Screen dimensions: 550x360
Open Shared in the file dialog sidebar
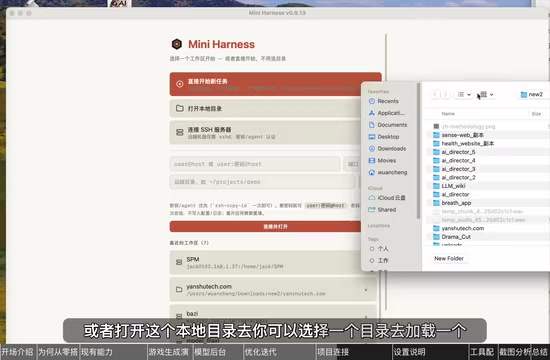click(382, 209)
